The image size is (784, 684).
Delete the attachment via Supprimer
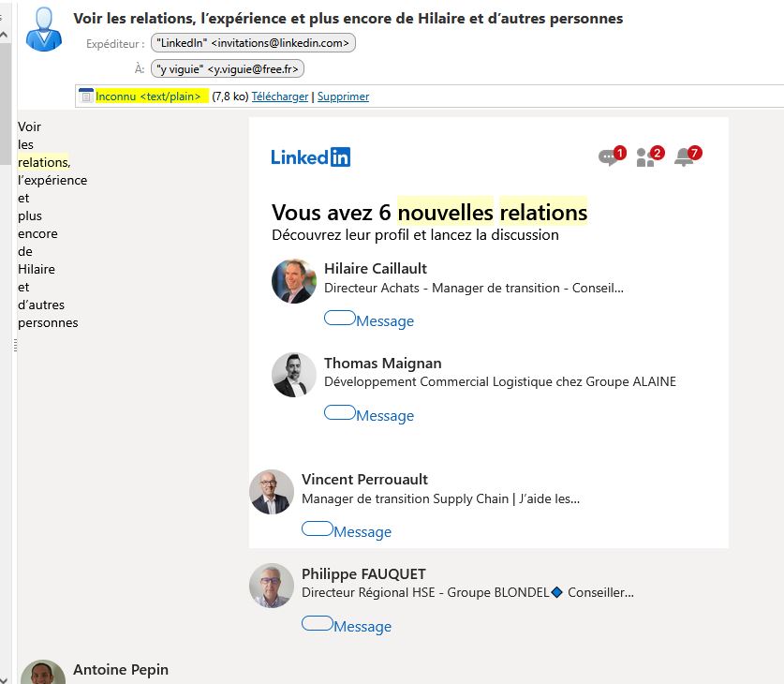point(343,97)
